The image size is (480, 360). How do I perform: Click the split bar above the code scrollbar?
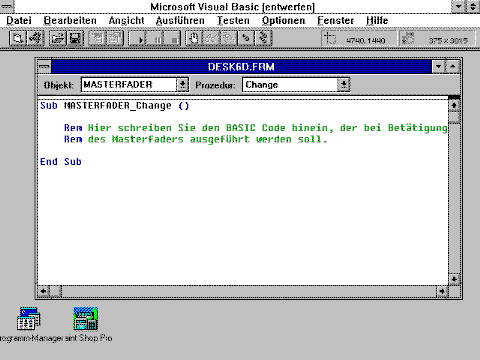[x=454, y=98]
